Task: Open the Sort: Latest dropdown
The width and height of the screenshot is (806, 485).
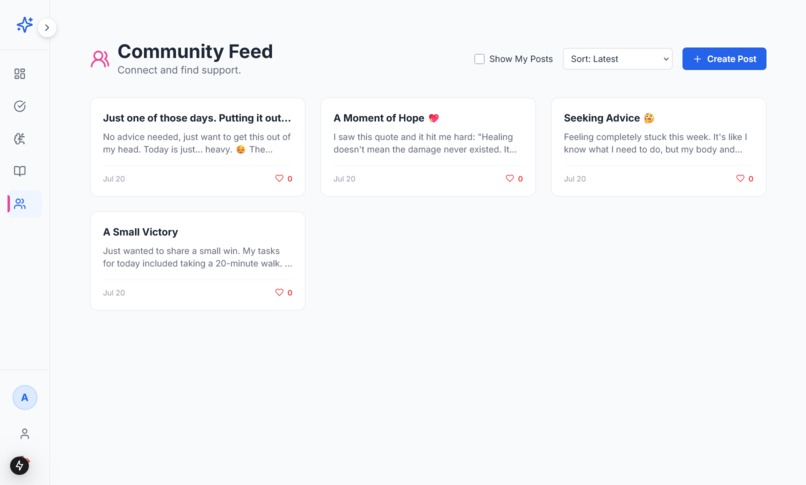Action: tap(617, 59)
